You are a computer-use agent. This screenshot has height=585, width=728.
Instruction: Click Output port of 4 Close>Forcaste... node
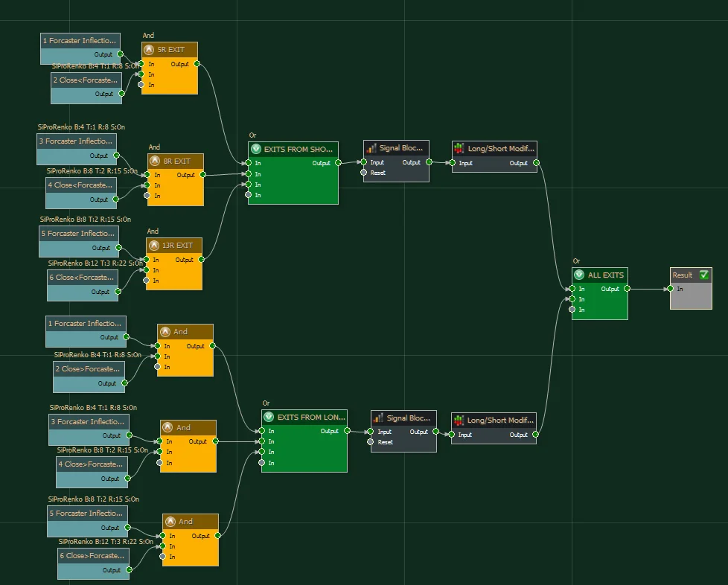tap(128, 479)
